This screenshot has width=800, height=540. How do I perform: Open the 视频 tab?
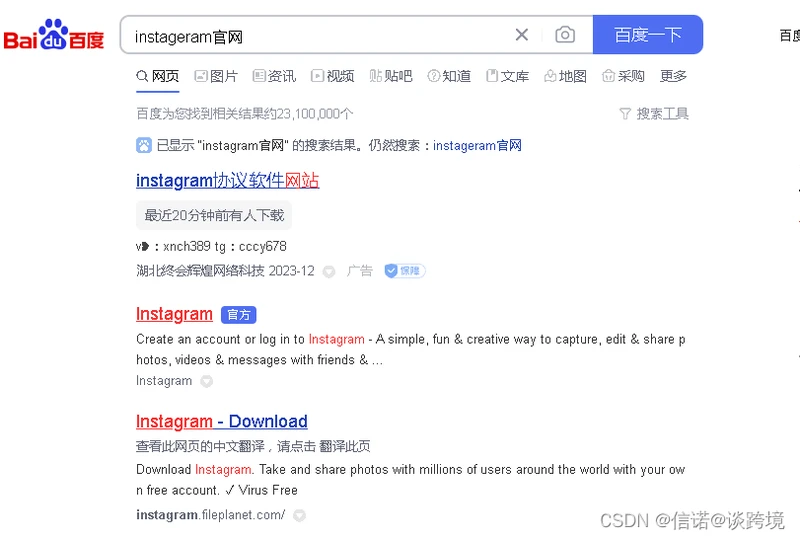333,76
